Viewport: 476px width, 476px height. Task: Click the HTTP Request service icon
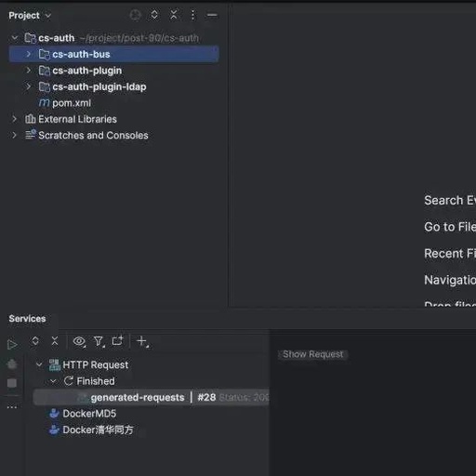pyautogui.click(x=55, y=364)
